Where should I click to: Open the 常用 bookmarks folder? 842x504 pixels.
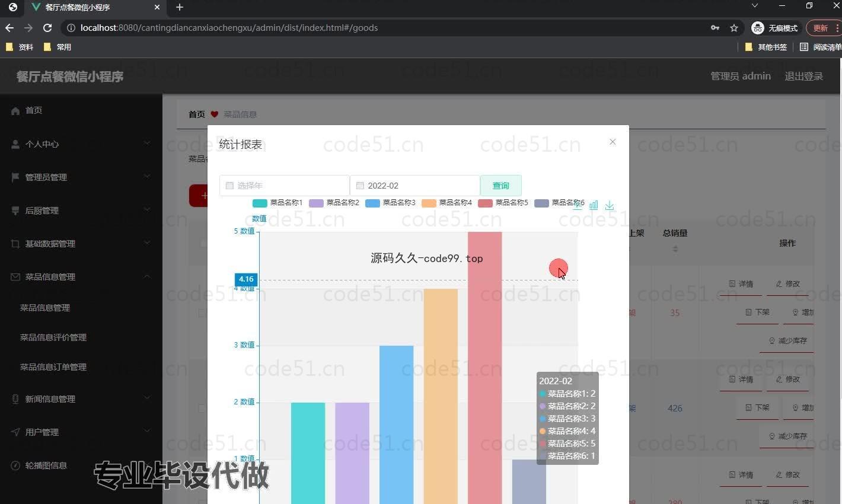pos(58,47)
